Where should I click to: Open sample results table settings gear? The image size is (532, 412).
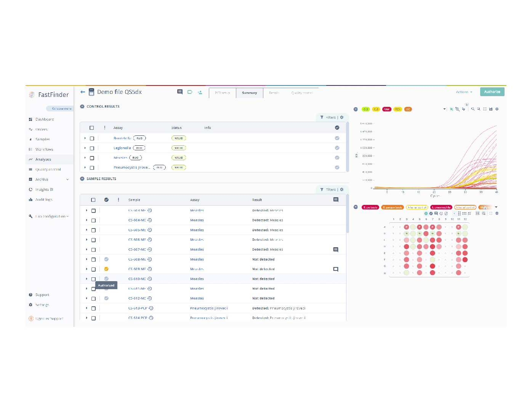342,190
